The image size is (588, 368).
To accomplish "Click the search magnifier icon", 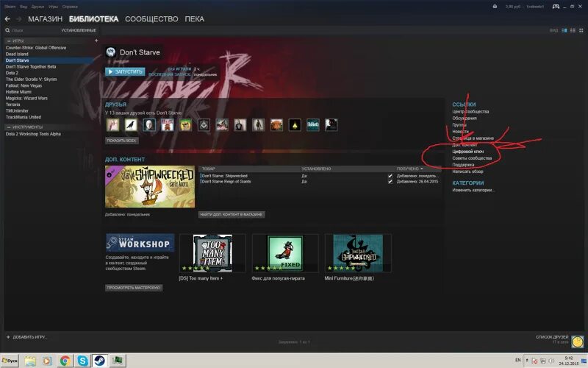I will (x=7, y=30).
